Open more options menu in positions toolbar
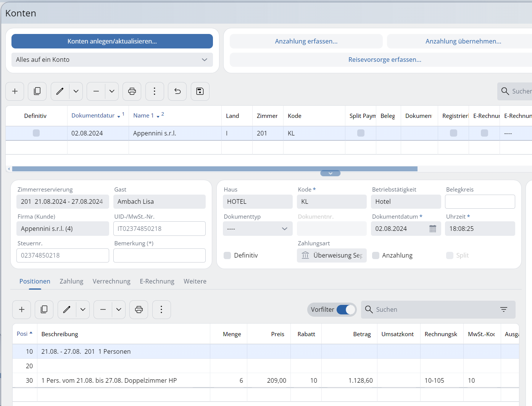The height and width of the screenshot is (406, 532). coord(161,309)
